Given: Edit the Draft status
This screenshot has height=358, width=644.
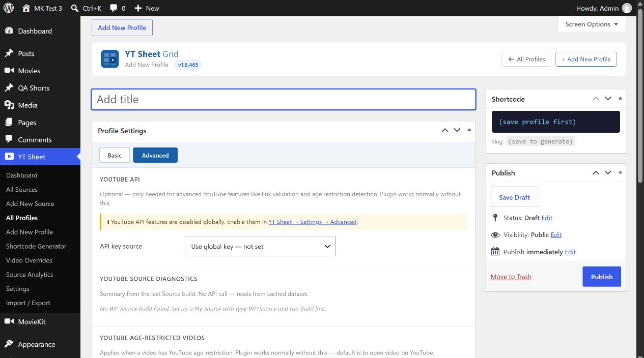Looking at the screenshot, I should [547, 218].
